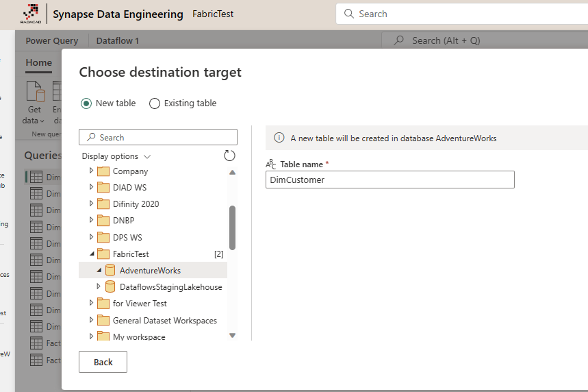Click the My workspace folder icon

tap(103, 336)
